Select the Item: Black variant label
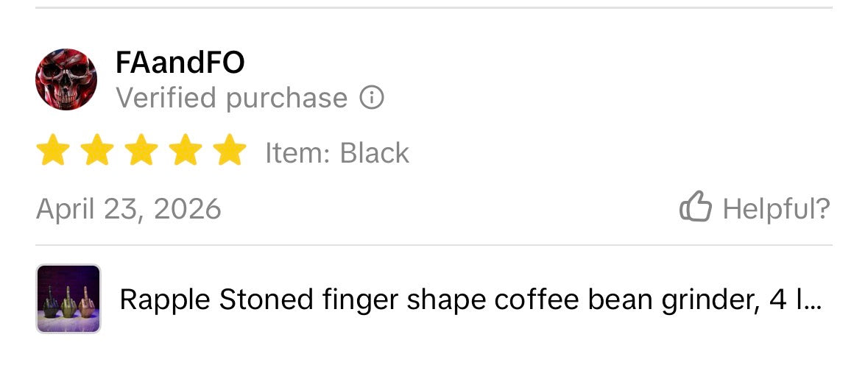 tap(337, 152)
